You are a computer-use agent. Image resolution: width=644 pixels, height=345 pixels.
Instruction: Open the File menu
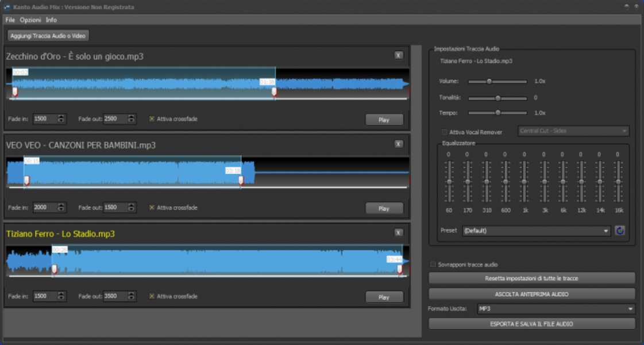pos(10,20)
